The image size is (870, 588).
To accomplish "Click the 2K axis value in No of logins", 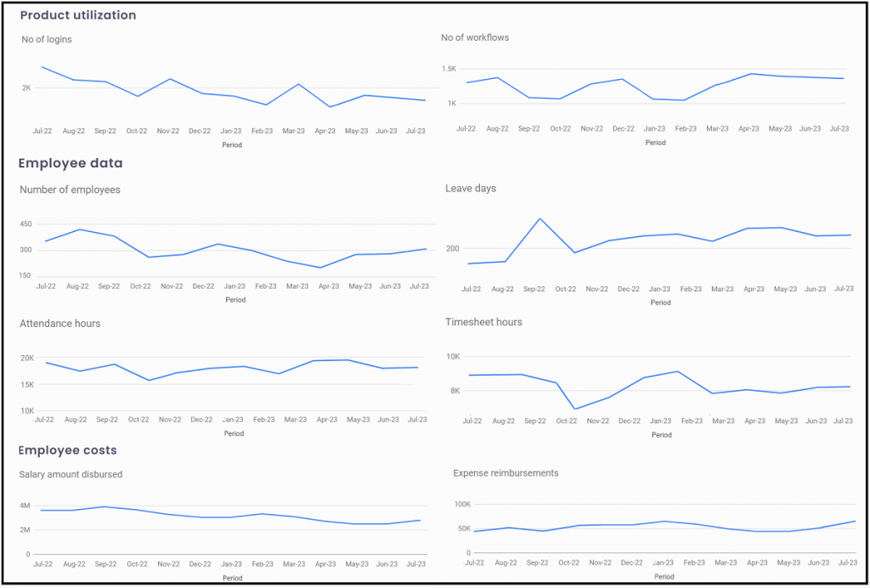I will click(26, 88).
